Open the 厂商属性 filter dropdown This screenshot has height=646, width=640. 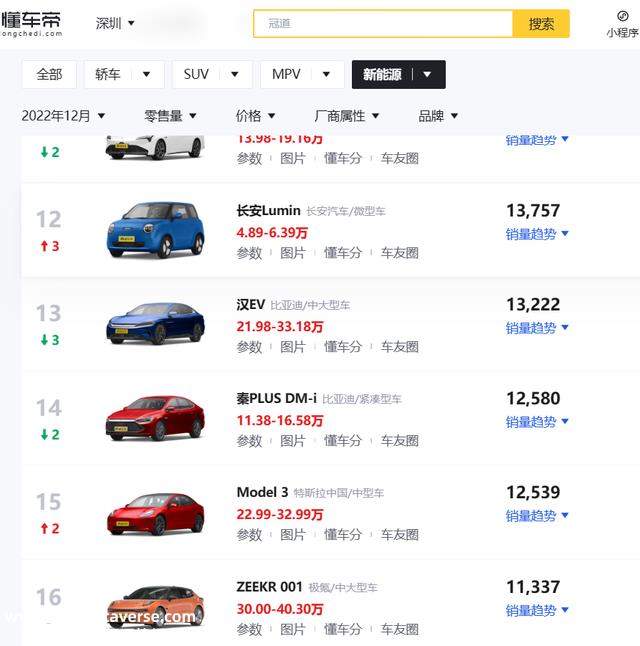[346, 116]
